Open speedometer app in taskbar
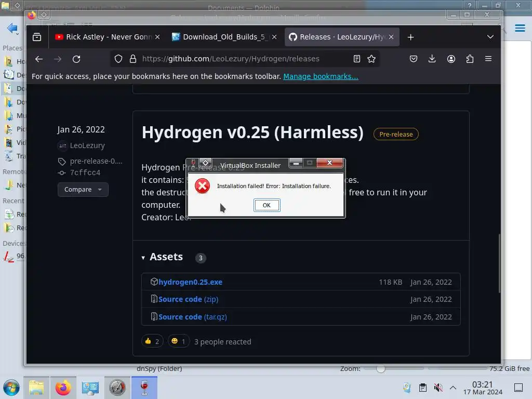Screen dimensions: 532x399 click(117, 388)
